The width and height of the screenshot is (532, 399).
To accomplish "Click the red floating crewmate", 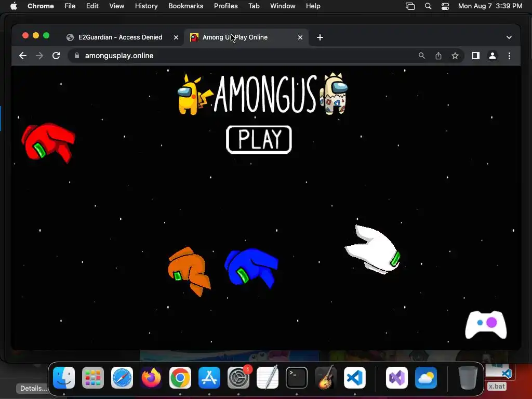I will (x=47, y=142).
